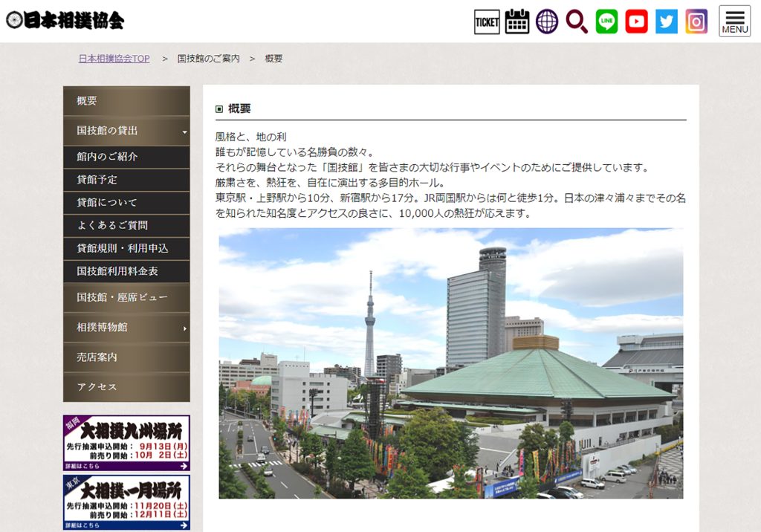This screenshot has height=532, width=761.
Task: Click the 日本相撲協会TOP breadcrumb link
Action: click(x=114, y=59)
